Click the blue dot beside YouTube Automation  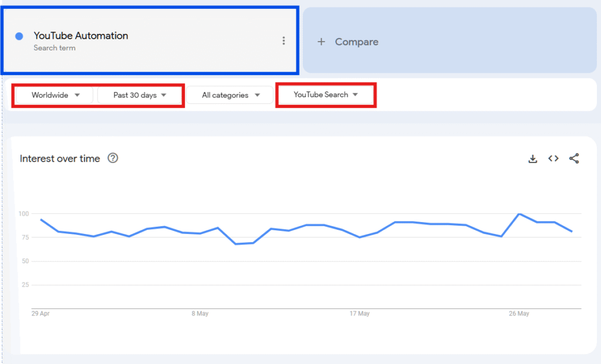coord(19,36)
